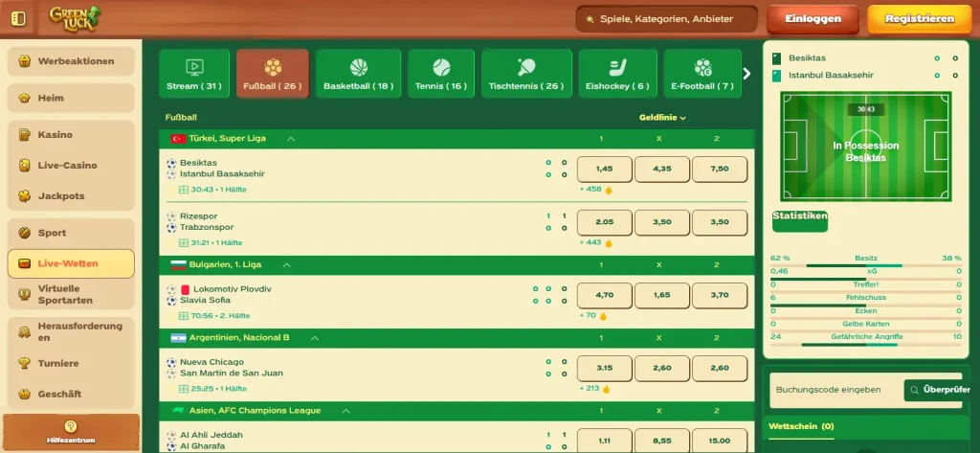Select draw odds 4,35 for Besiktas match
The image size is (980, 453).
pyautogui.click(x=662, y=169)
